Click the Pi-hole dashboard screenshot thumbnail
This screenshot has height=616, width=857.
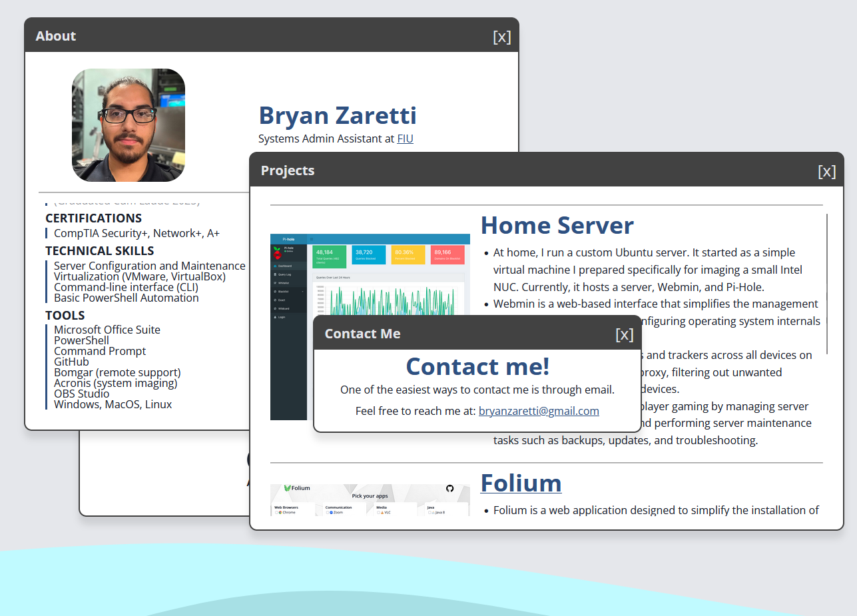point(370,327)
